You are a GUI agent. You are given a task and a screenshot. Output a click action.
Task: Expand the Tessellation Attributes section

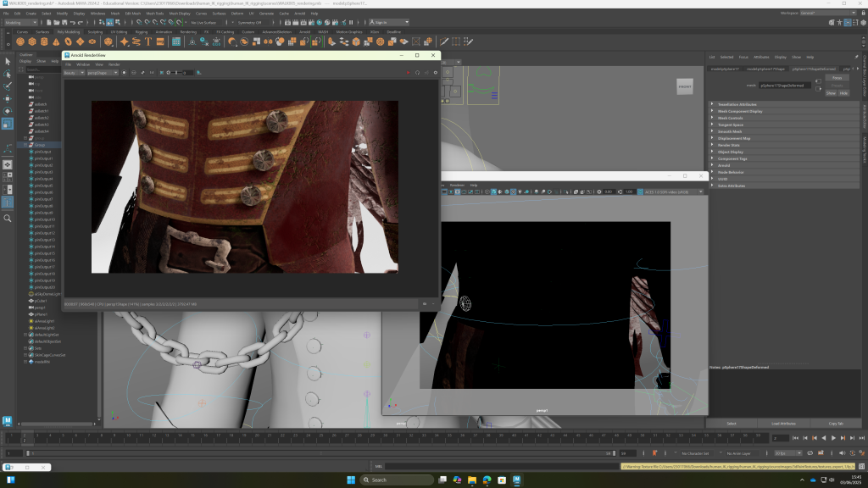[736, 104]
